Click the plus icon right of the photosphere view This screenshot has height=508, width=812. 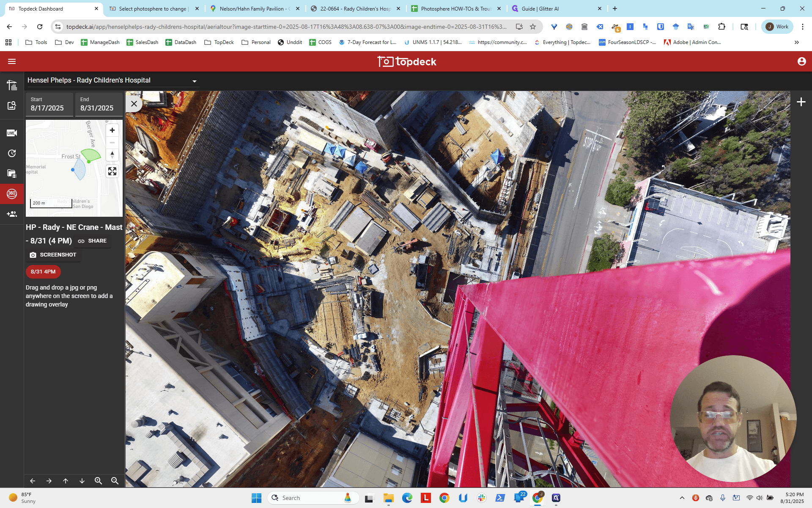point(801,102)
